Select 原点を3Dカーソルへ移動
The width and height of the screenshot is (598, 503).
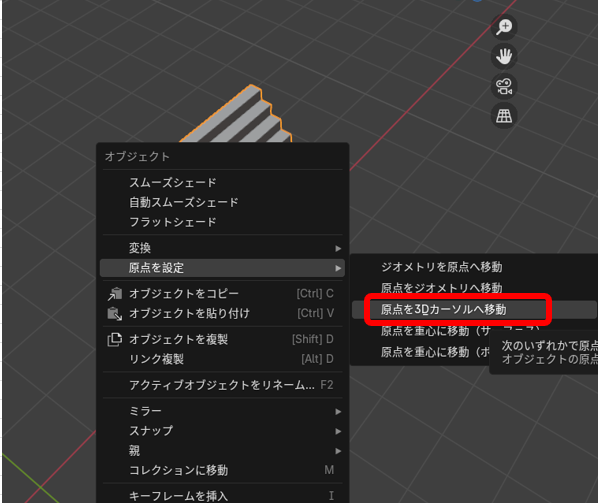[474, 310]
